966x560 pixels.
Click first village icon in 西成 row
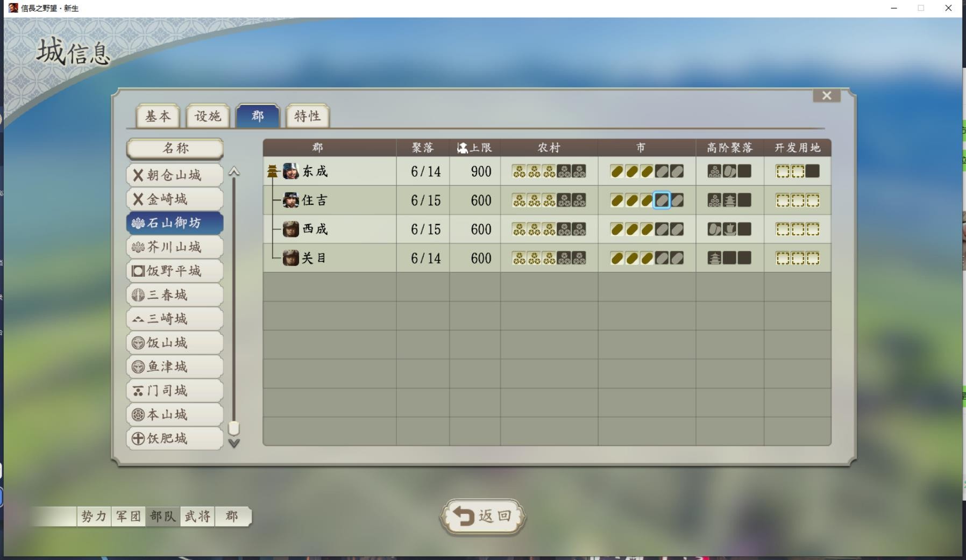click(519, 229)
